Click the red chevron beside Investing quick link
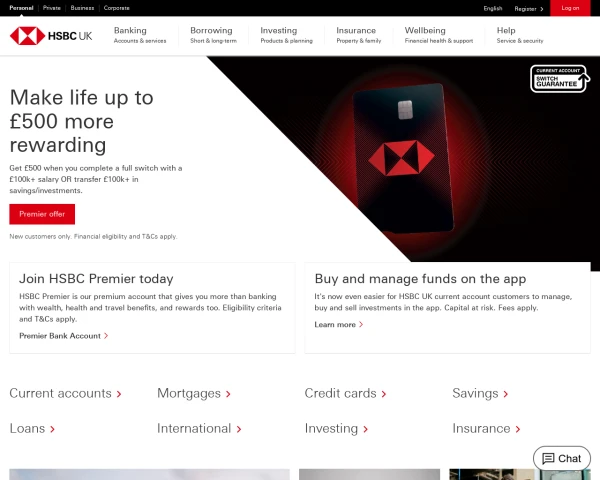The image size is (600, 480). coord(365,429)
